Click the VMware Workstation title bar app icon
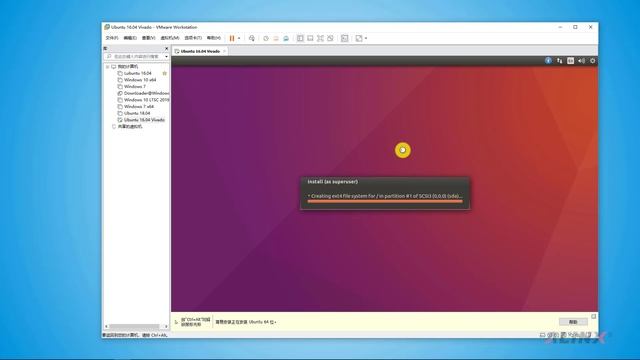Image resolution: width=640 pixels, height=360 pixels. (107, 27)
